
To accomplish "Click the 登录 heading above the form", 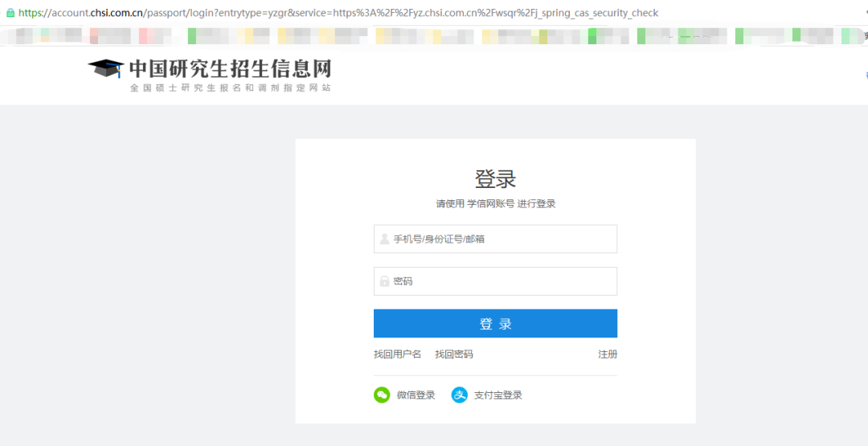I will click(x=495, y=178).
